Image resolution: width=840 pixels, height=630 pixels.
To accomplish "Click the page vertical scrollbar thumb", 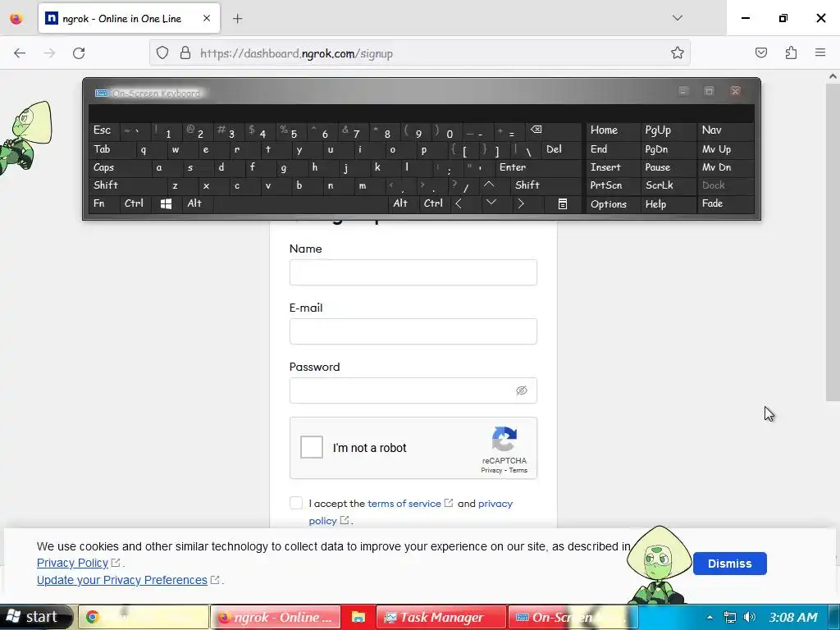I will (833, 242).
